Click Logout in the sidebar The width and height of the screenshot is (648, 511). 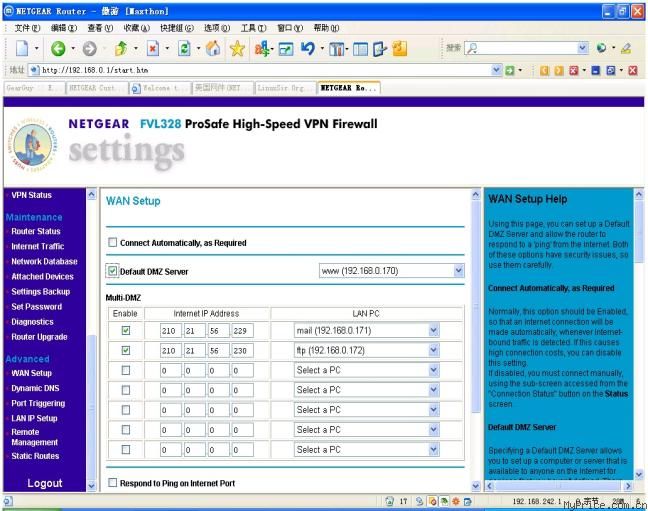tap(45, 483)
